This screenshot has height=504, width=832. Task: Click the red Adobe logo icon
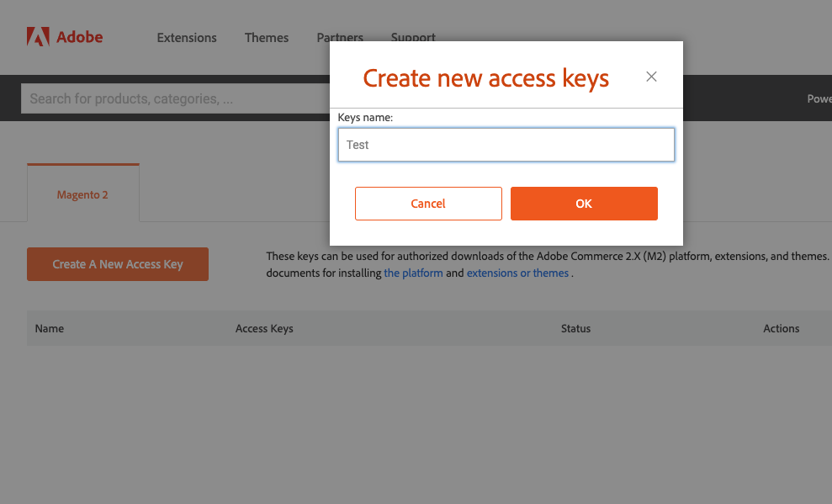(x=38, y=37)
